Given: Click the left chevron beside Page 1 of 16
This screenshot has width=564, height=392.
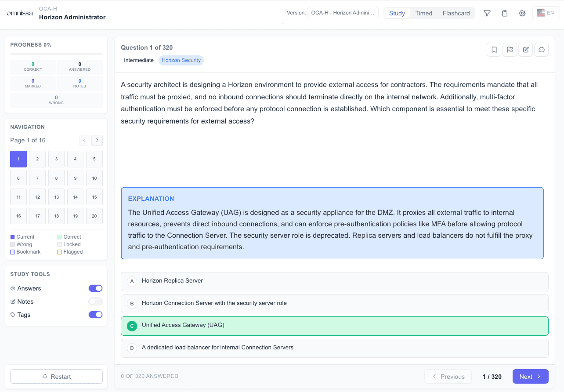Looking at the screenshot, I should (84, 140).
